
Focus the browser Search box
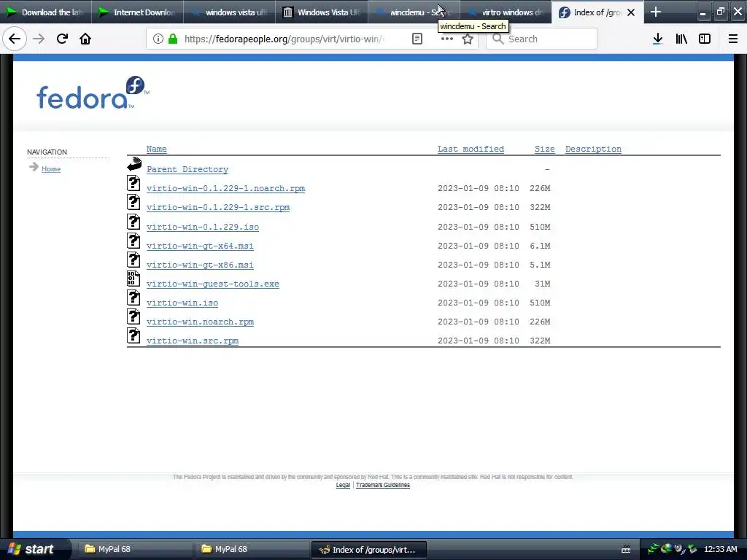click(x=542, y=39)
